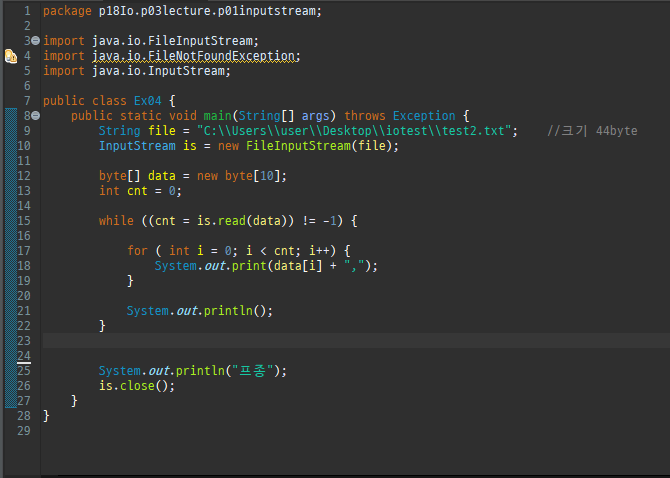
Task: Click is.read(data) call
Action: click(241, 220)
